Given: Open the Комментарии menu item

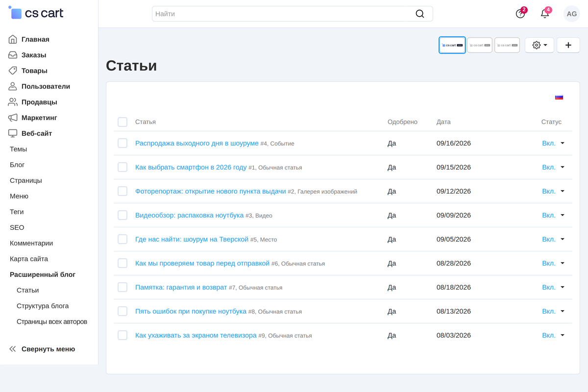Looking at the screenshot, I should coord(31,243).
